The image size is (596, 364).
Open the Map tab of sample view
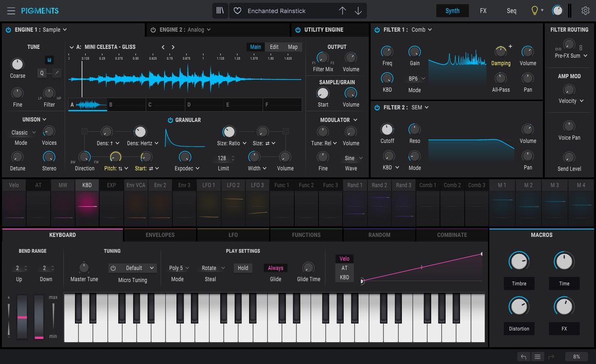(x=293, y=47)
